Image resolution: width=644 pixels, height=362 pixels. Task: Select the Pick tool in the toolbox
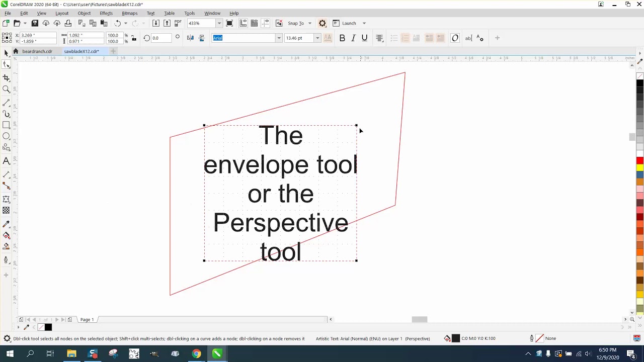6,53
